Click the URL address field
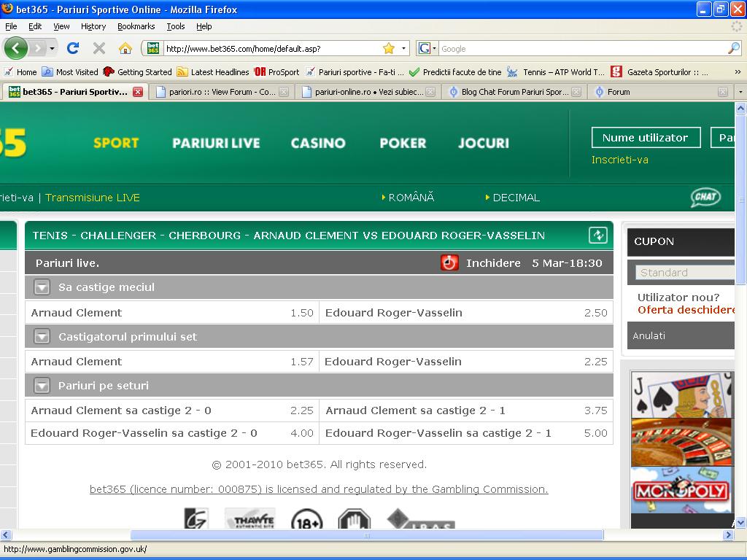Screen dimensions: 747x560 pyautogui.click(x=271, y=49)
